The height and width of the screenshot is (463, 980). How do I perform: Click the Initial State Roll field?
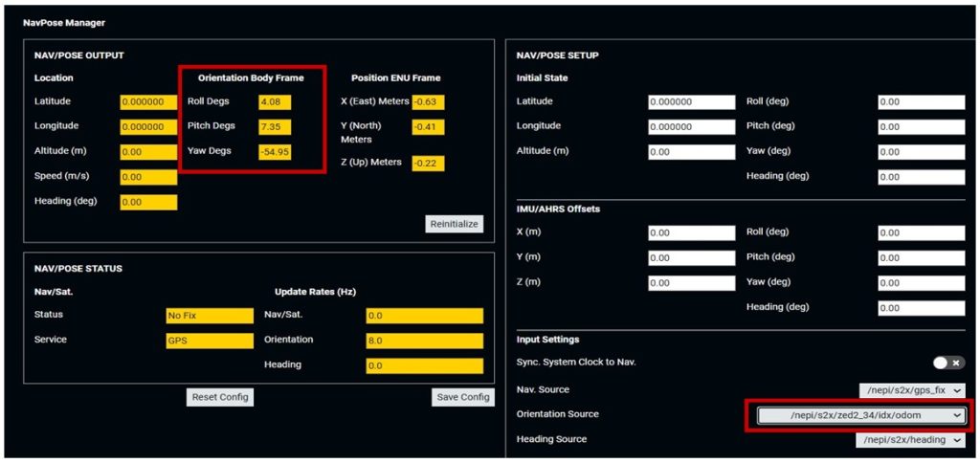point(921,102)
